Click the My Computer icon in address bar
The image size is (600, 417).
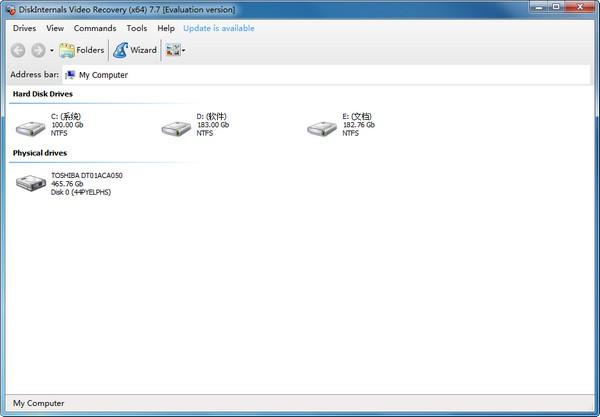click(x=70, y=75)
